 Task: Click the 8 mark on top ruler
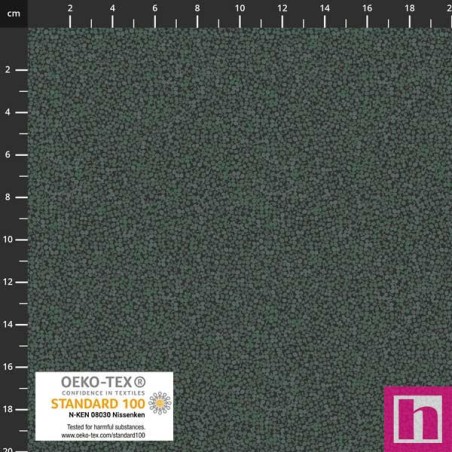coord(197,8)
